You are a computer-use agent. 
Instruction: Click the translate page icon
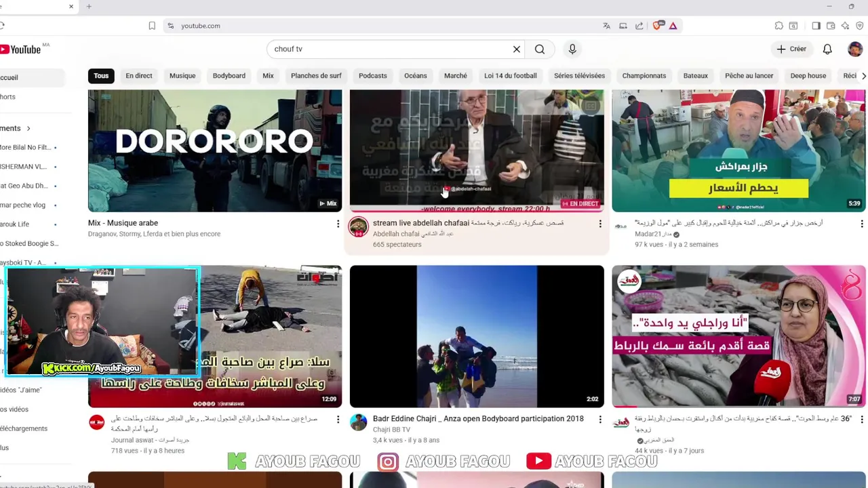pos(606,26)
